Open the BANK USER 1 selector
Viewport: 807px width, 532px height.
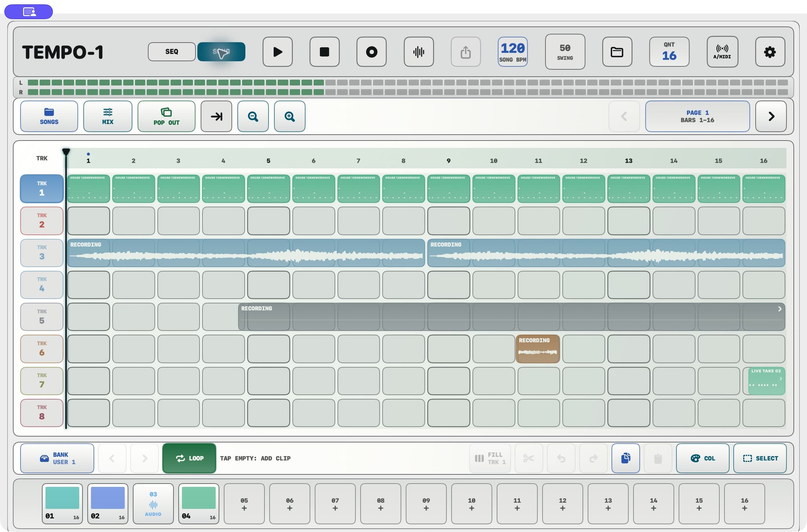pos(57,458)
